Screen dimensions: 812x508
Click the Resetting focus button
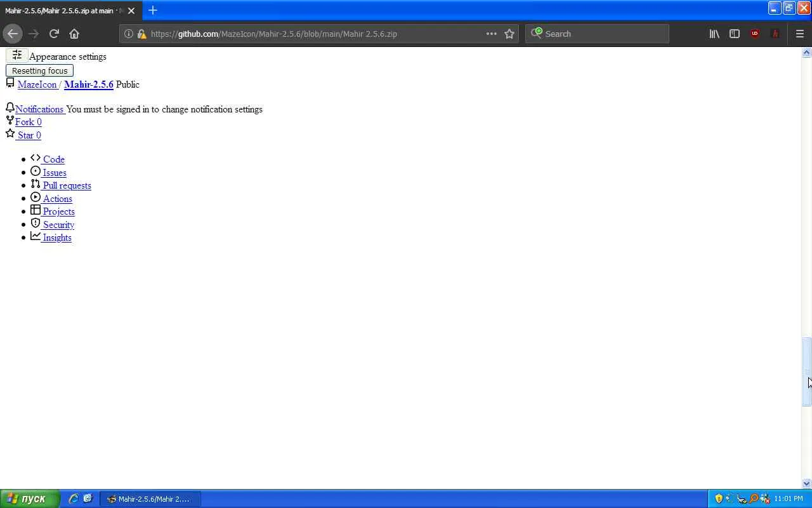tap(39, 70)
